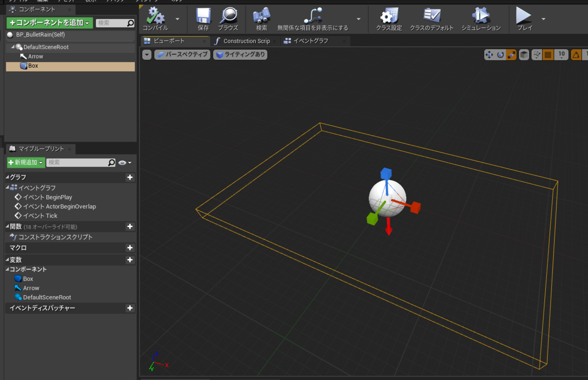Screen dimensions: 588x380
Task: Click the Macros section header
Action: tap(18, 248)
